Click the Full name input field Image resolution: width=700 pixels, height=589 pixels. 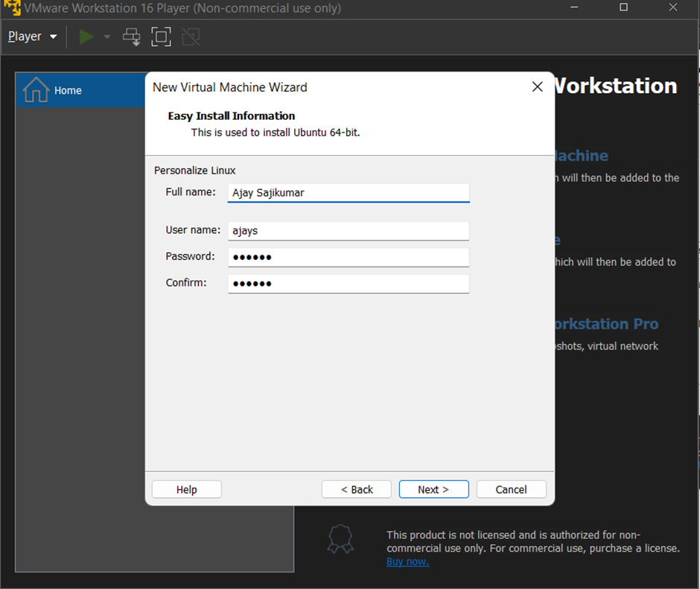[349, 193]
